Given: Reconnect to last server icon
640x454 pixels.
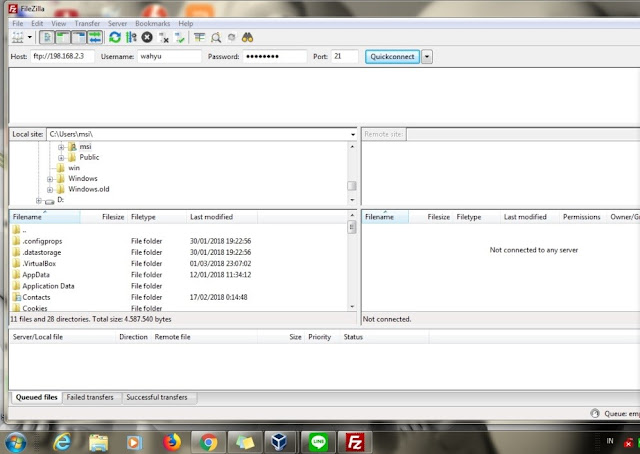Looking at the screenshot, I should coord(180,38).
